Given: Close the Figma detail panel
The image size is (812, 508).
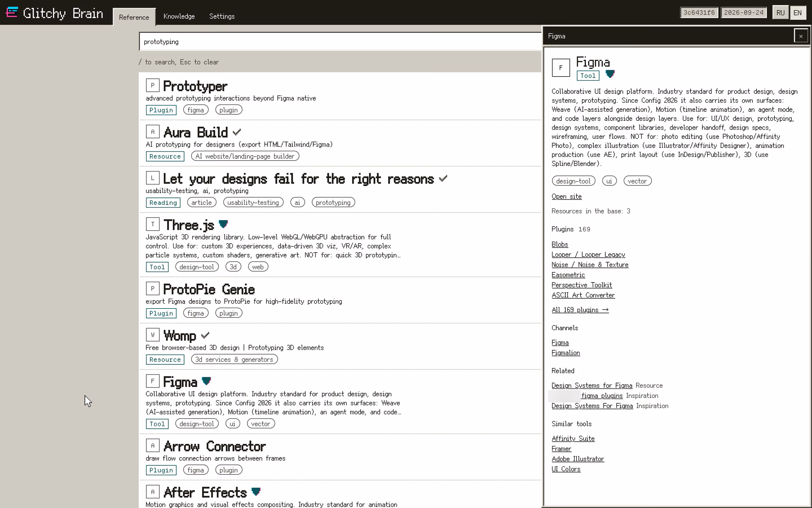Looking at the screenshot, I should pyautogui.click(x=801, y=36).
